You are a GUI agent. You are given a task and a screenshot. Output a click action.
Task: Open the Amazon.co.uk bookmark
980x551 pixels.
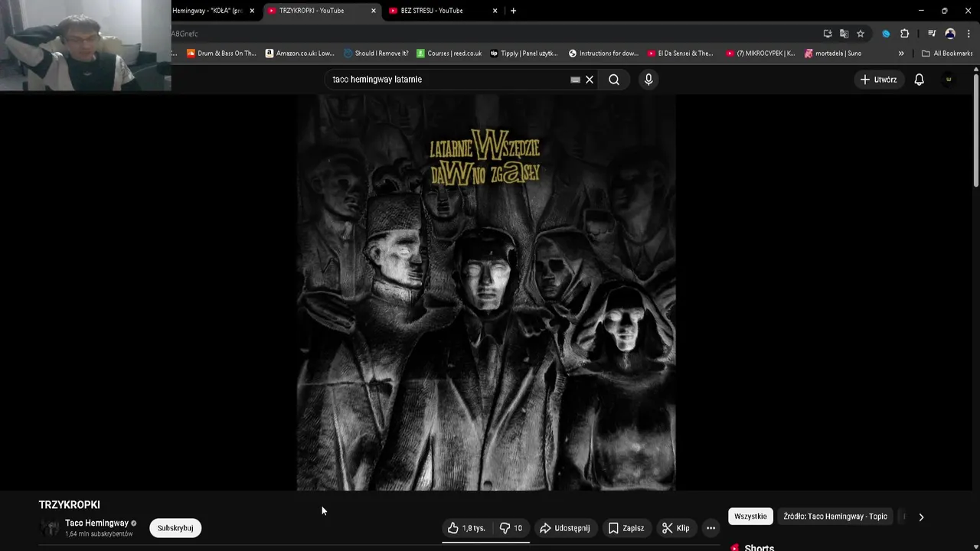(300, 54)
